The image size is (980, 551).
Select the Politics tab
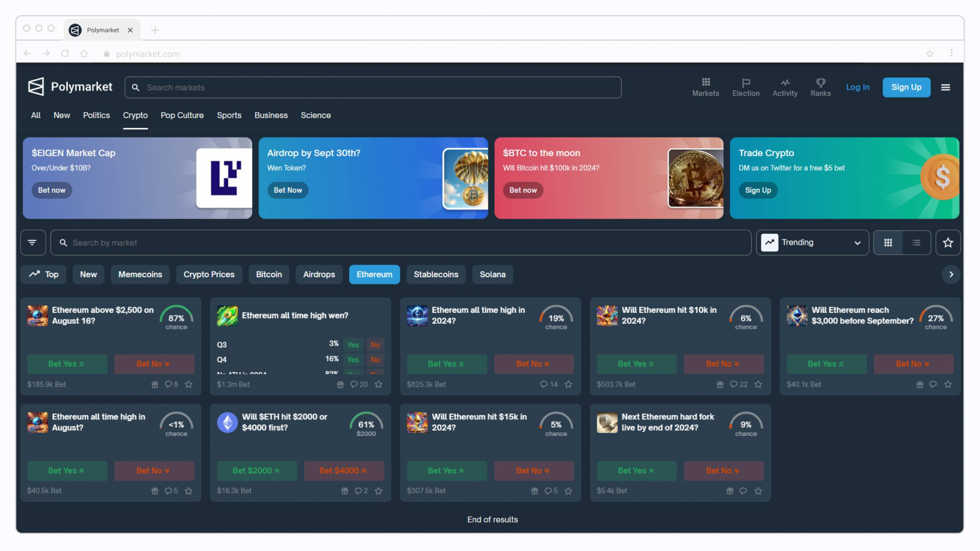click(x=96, y=115)
